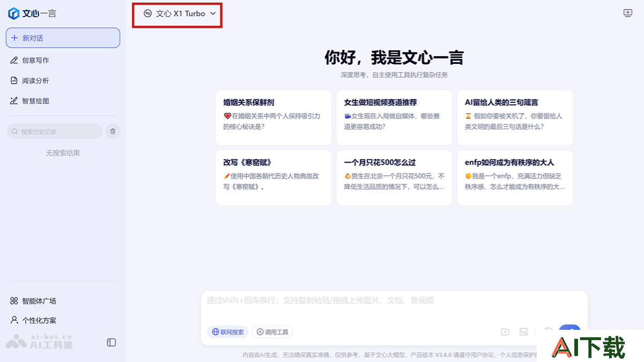The image size is (644, 362).
Task: Click the person icon of 个性化方案
Action: pyautogui.click(x=14, y=320)
